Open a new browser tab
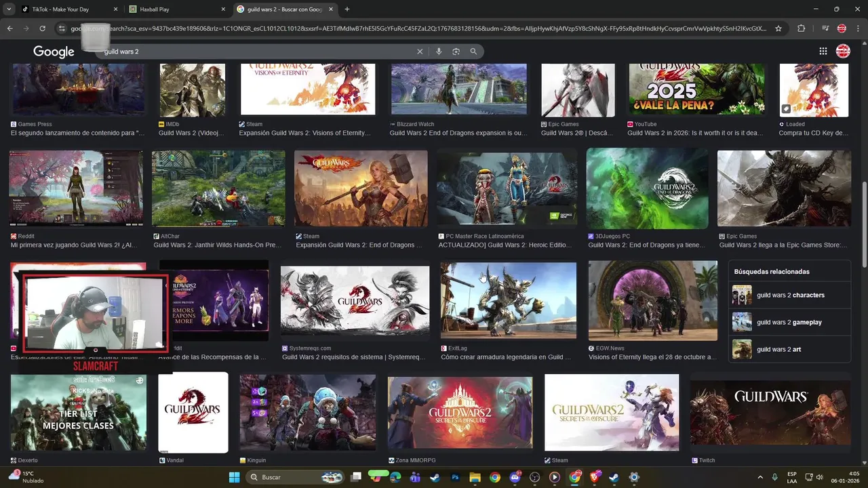 [x=347, y=9]
